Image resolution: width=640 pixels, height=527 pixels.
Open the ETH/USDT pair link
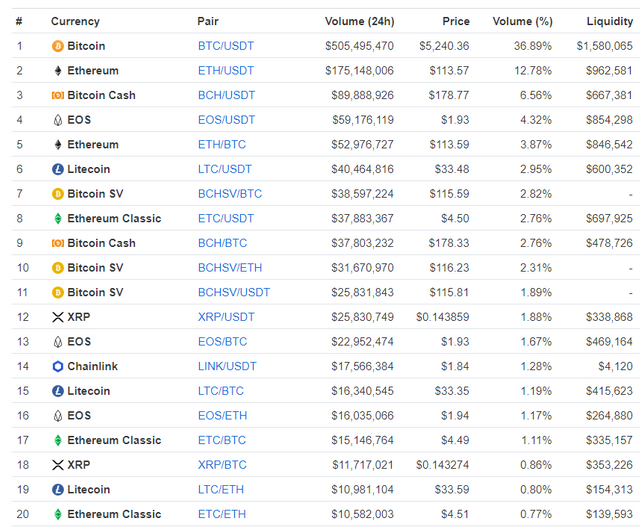226,71
